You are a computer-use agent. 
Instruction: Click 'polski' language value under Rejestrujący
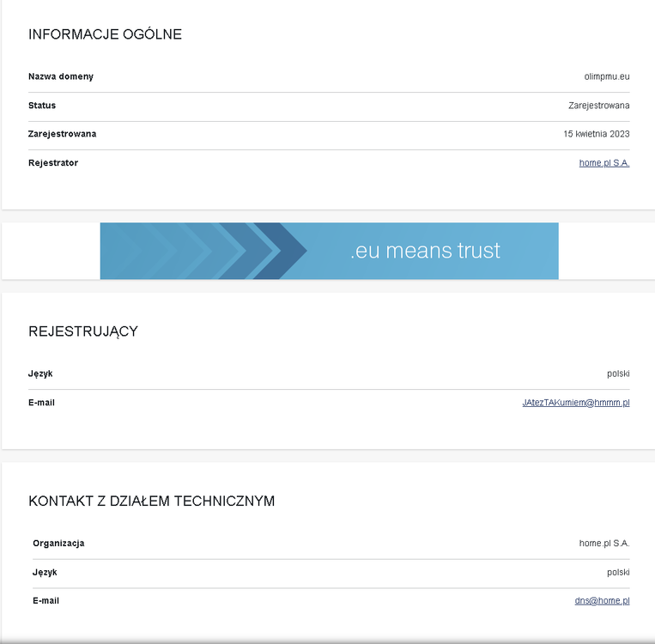point(618,374)
